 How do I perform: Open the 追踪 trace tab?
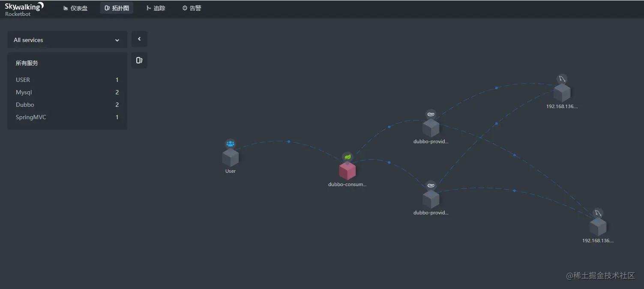click(x=156, y=8)
